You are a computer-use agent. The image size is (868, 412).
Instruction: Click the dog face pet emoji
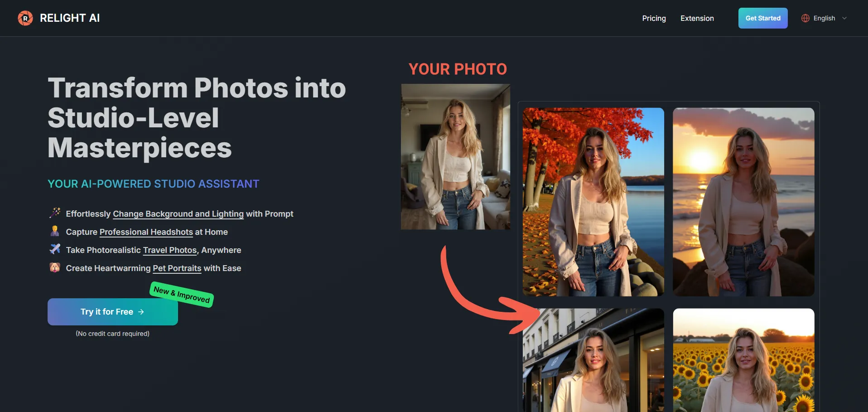(55, 267)
